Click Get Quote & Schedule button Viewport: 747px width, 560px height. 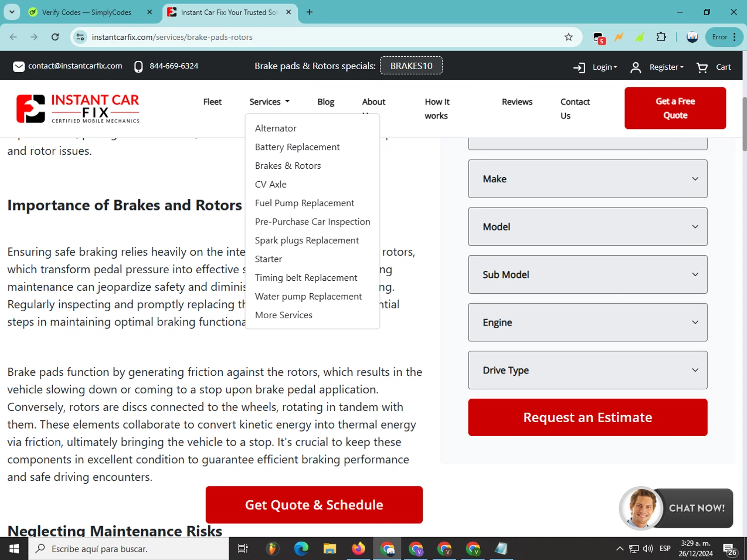coord(314,505)
